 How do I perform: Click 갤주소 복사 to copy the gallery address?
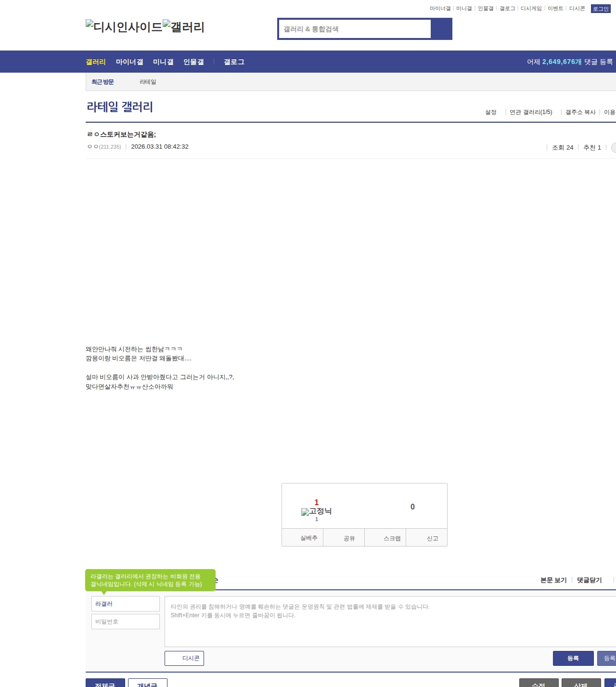point(580,112)
